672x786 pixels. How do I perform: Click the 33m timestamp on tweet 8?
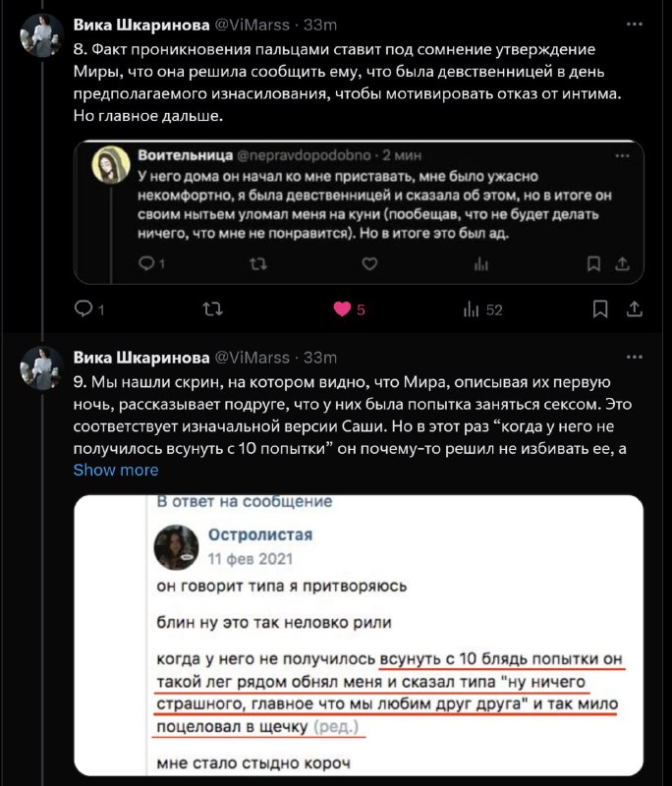[x=320, y=25]
